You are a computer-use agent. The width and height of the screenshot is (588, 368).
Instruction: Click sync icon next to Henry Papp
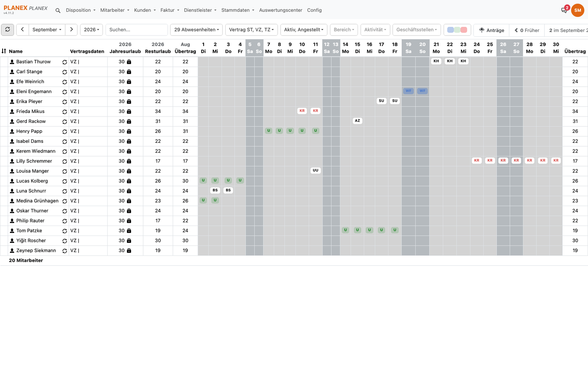[x=64, y=132]
